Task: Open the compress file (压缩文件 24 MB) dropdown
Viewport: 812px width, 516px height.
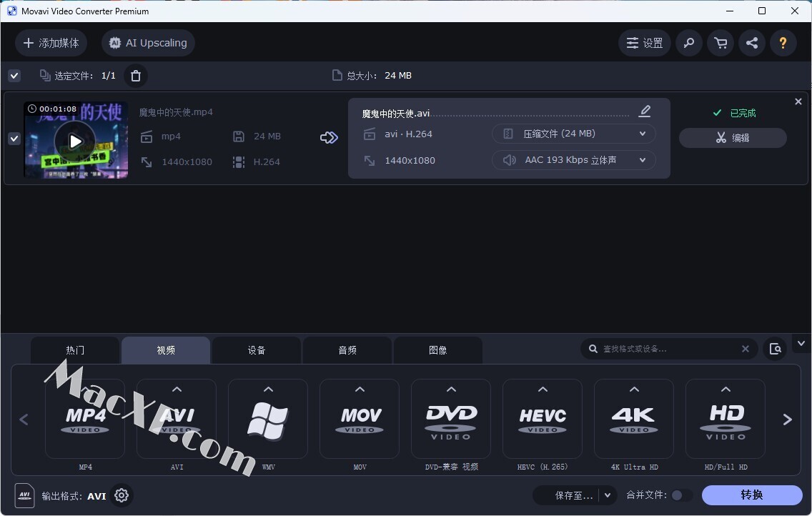Action: (574, 134)
